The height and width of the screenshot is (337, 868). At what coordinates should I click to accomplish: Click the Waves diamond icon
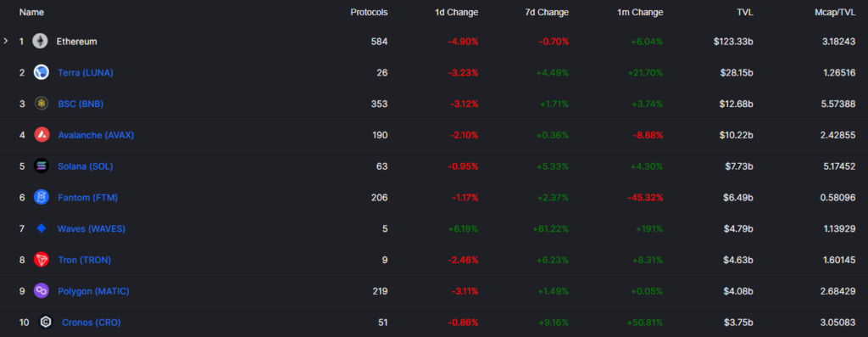coord(42,228)
